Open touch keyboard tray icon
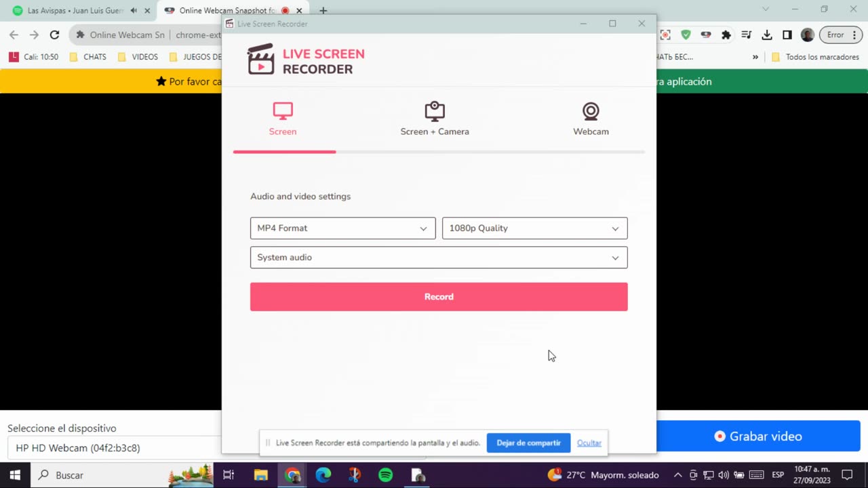 (x=756, y=475)
